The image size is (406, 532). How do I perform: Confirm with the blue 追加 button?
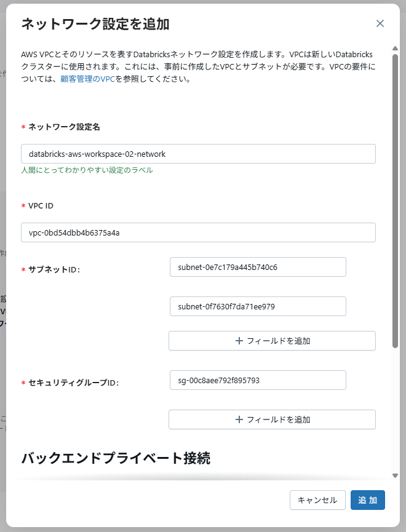(367, 500)
